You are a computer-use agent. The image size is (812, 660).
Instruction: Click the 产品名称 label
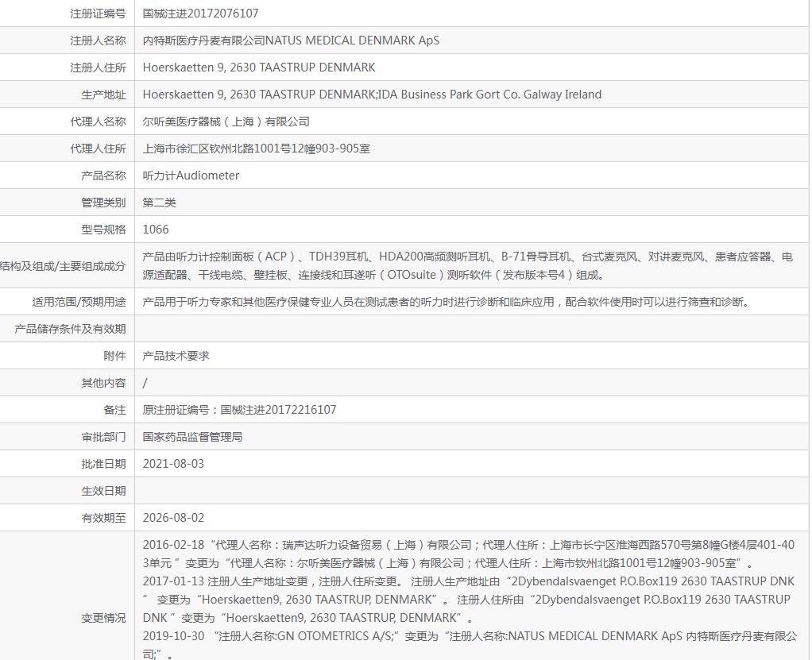(x=103, y=176)
